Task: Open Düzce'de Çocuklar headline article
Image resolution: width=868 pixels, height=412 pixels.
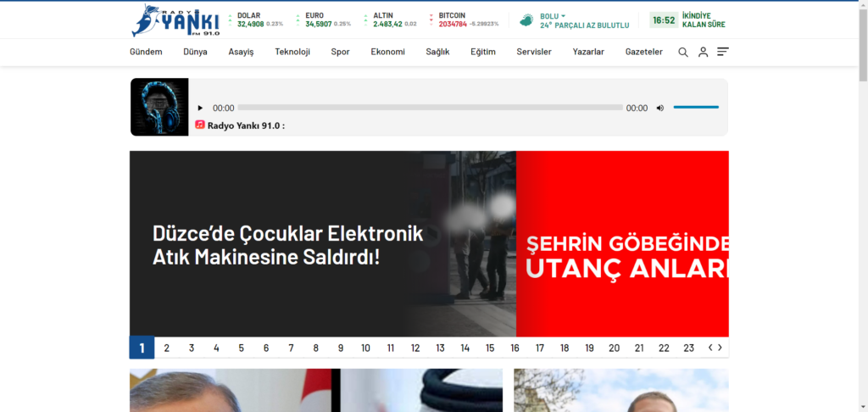Action: click(x=287, y=244)
